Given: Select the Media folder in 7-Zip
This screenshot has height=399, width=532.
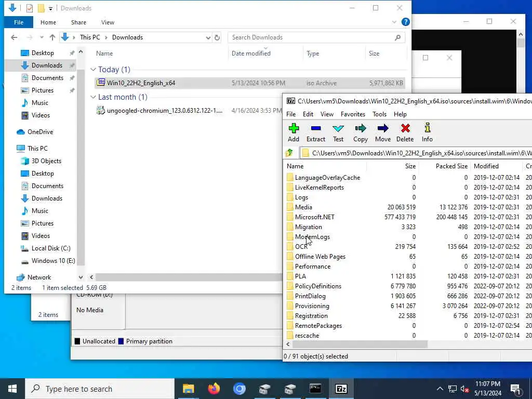Looking at the screenshot, I should [303, 207].
